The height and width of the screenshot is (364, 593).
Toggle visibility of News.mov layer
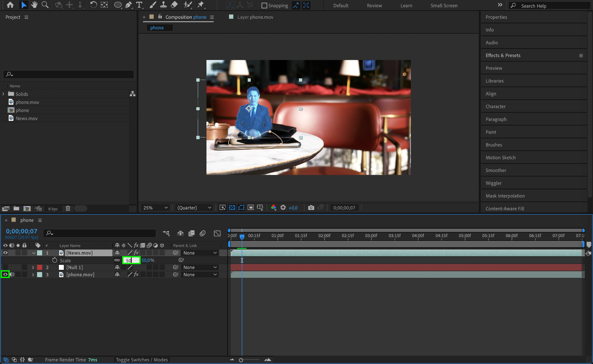pos(5,253)
